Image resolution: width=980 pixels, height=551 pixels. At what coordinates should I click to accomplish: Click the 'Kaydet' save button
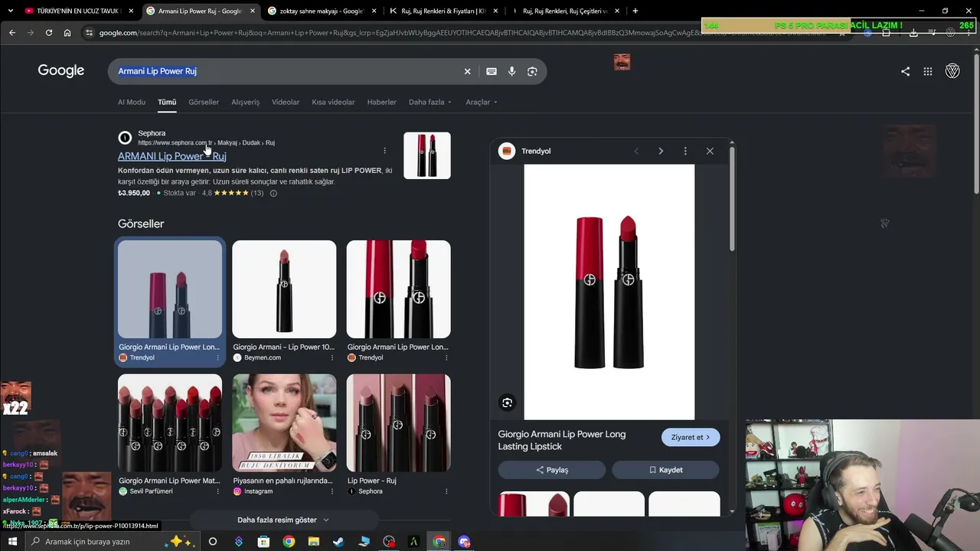click(665, 470)
